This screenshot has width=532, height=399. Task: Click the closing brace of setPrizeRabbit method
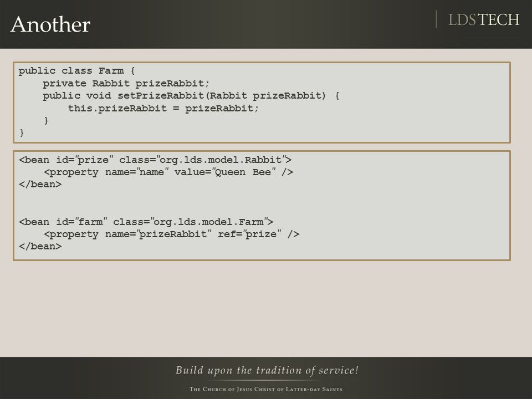46,120
